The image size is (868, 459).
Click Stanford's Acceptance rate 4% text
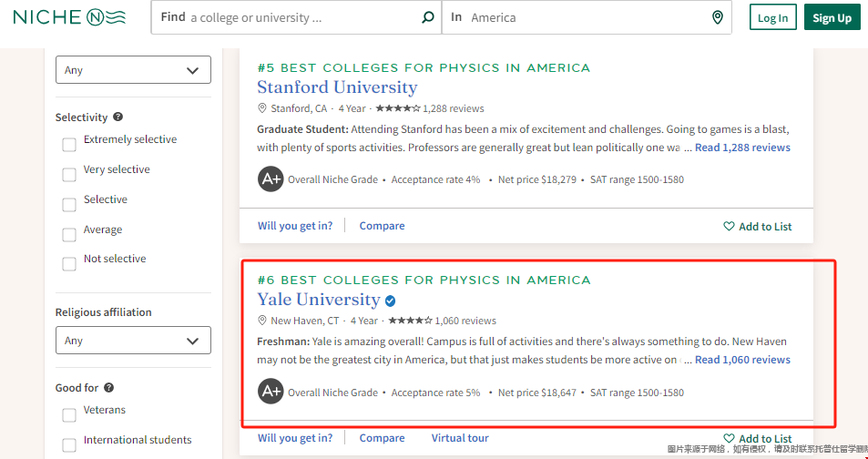coord(435,179)
